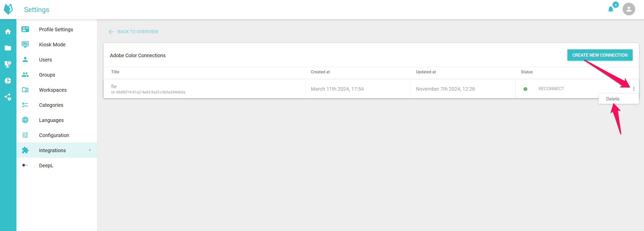Click the Configuration sliders icon
The image size is (644, 231).
(25, 135)
